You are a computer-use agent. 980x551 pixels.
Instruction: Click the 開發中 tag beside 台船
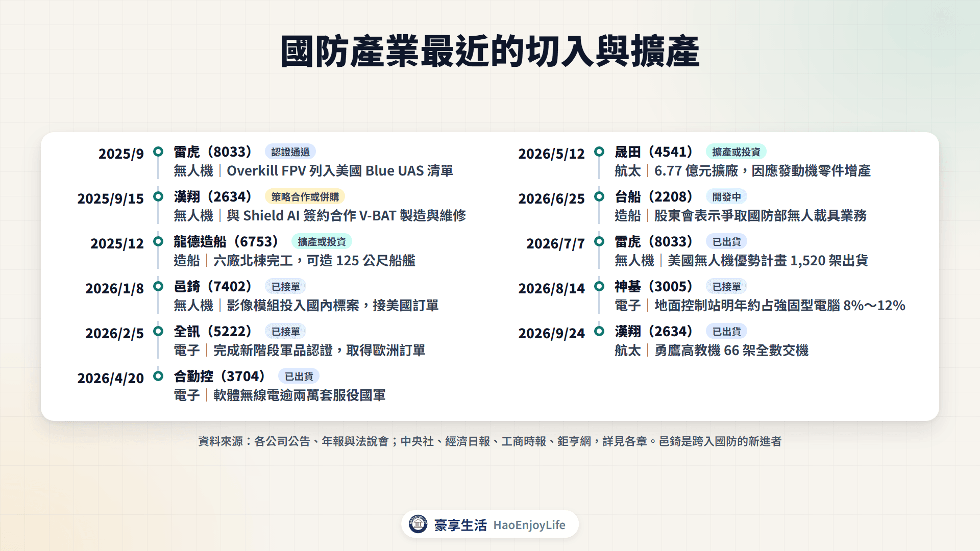click(726, 197)
